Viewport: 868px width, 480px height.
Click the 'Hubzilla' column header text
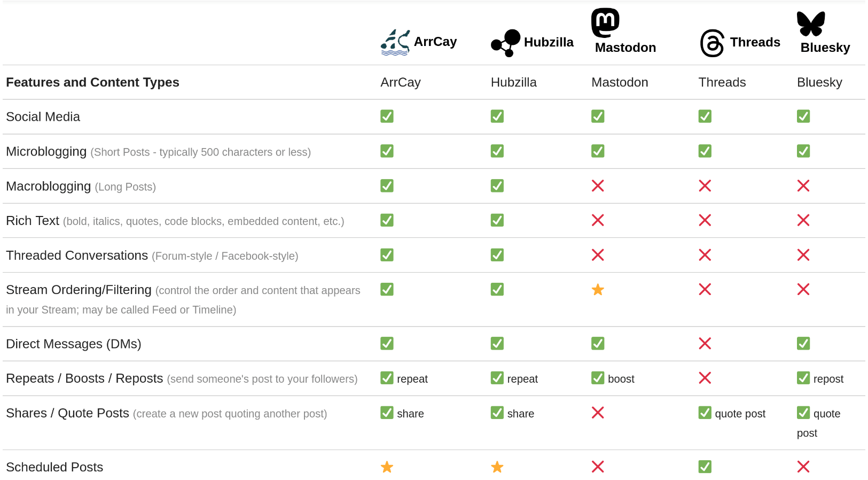(x=513, y=82)
